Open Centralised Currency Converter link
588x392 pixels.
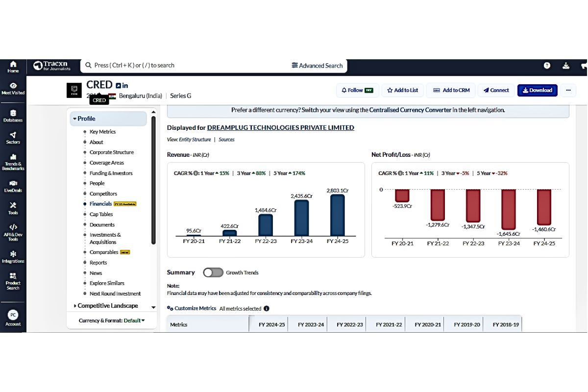pos(410,110)
